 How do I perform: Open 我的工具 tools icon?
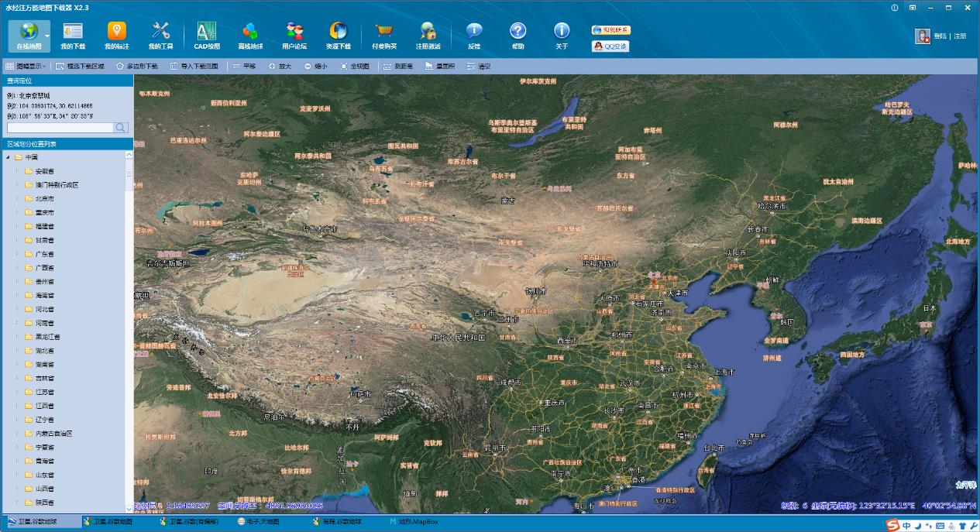pyautogui.click(x=160, y=36)
